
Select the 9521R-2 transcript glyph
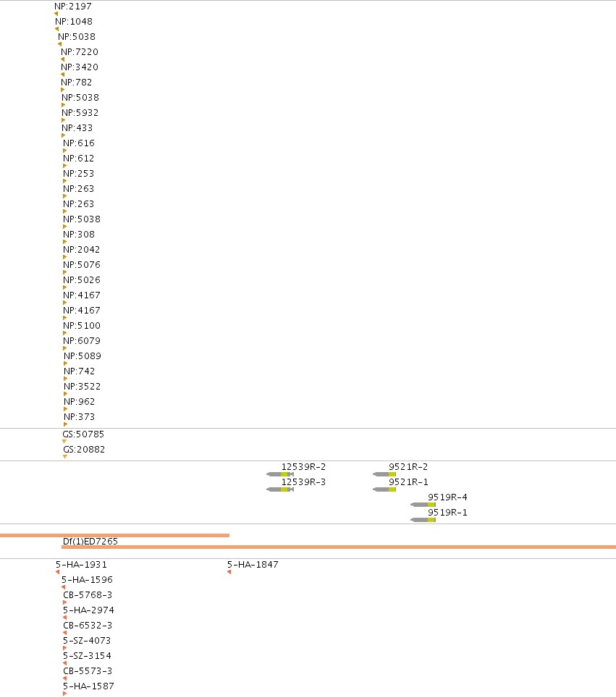(x=384, y=474)
